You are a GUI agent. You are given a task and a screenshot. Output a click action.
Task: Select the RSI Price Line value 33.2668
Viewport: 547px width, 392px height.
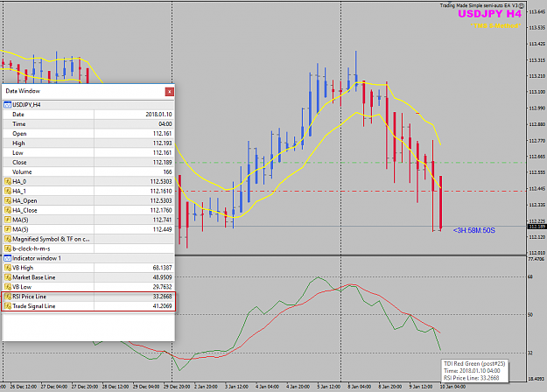click(162, 297)
